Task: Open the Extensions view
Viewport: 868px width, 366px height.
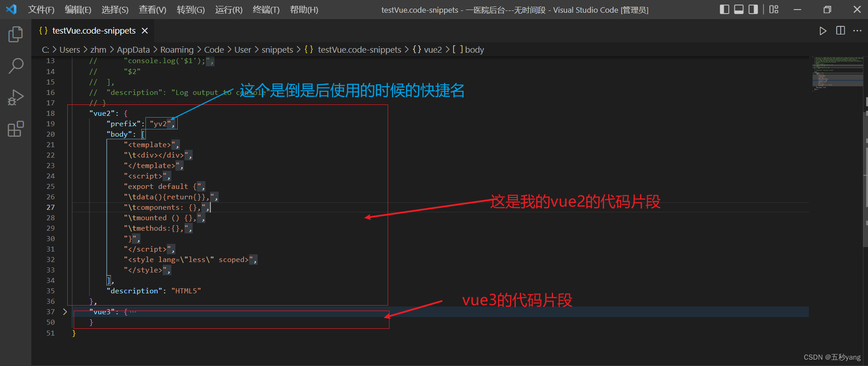Action: point(15,129)
